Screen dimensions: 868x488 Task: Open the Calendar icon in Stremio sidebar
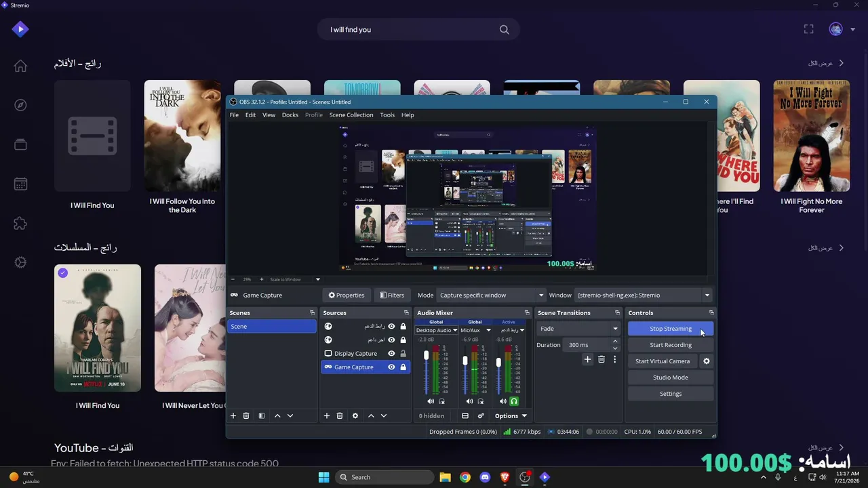[x=20, y=184]
